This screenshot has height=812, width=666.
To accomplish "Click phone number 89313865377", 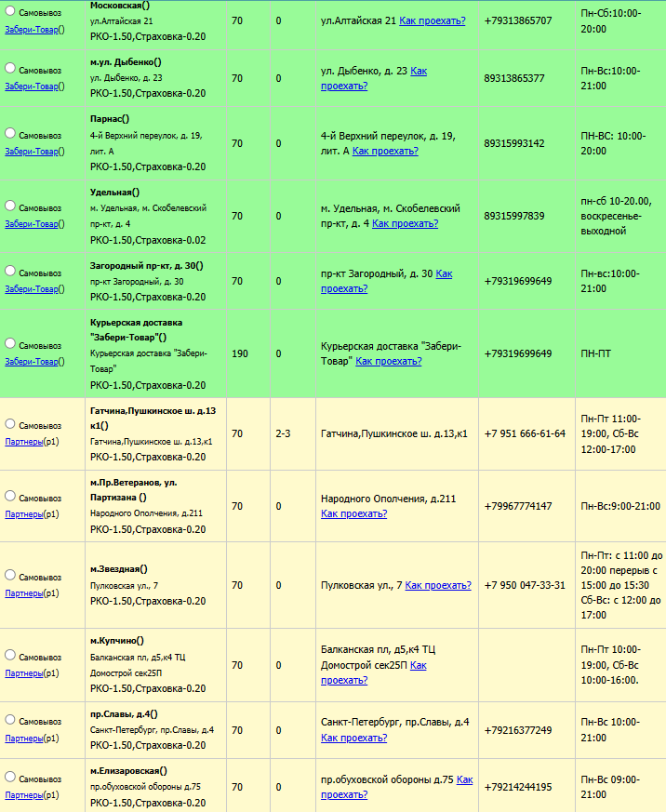I will pos(514,78).
